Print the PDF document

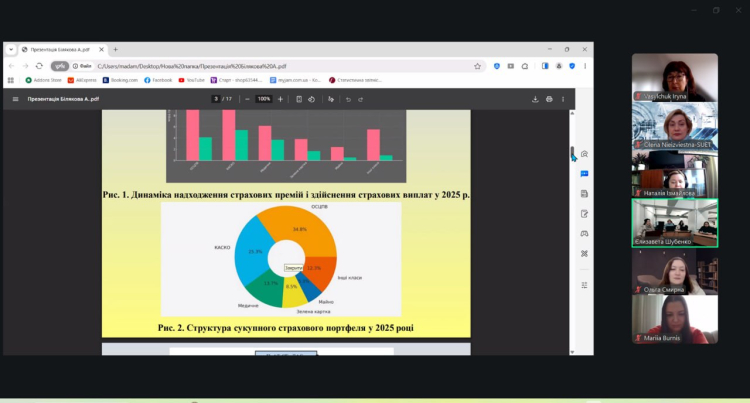click(550, 99)
